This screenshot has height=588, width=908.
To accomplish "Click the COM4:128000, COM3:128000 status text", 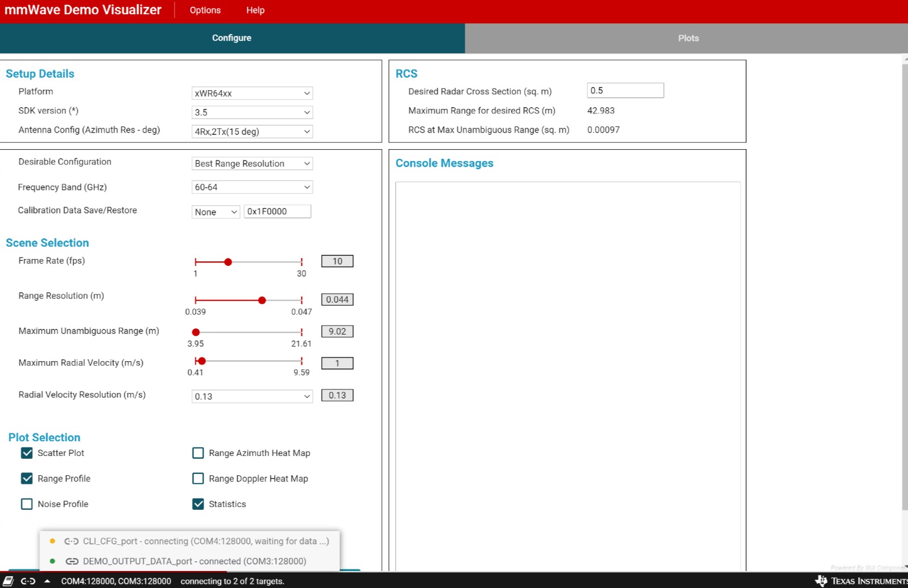I will click(116, 581).
